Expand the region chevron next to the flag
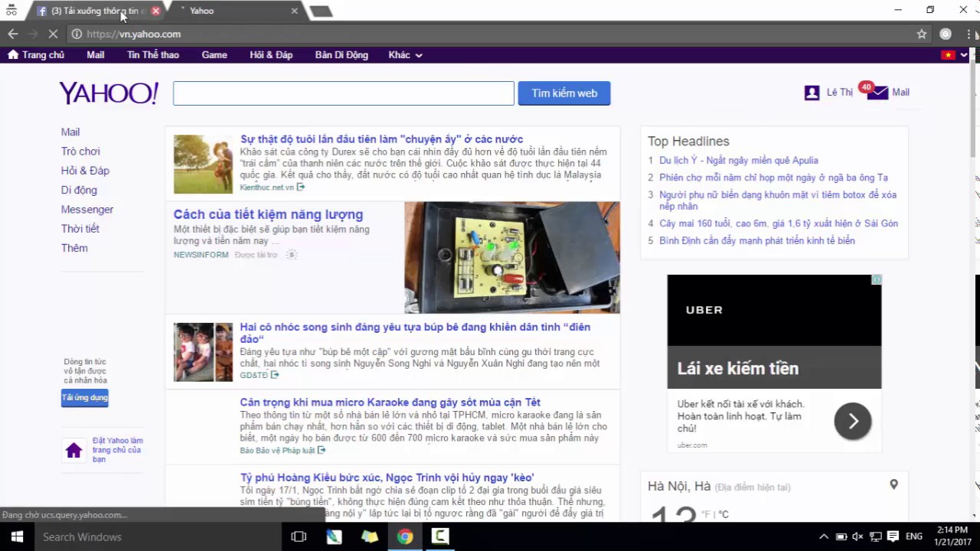This screenshot has width=980, height=551. pyautogui.click(x=964, y=55)
